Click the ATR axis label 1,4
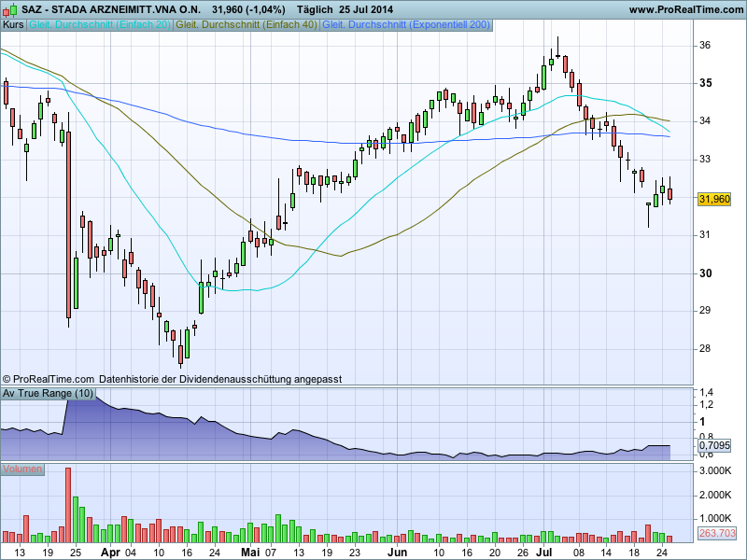This screenshot has width=747, height=560. (707, 393)
